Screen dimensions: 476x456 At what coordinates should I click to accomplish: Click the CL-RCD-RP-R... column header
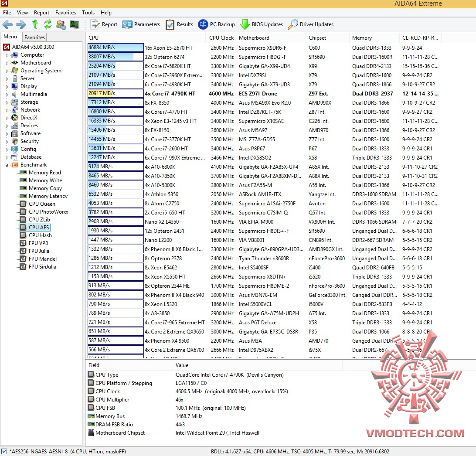pos(421,37)
